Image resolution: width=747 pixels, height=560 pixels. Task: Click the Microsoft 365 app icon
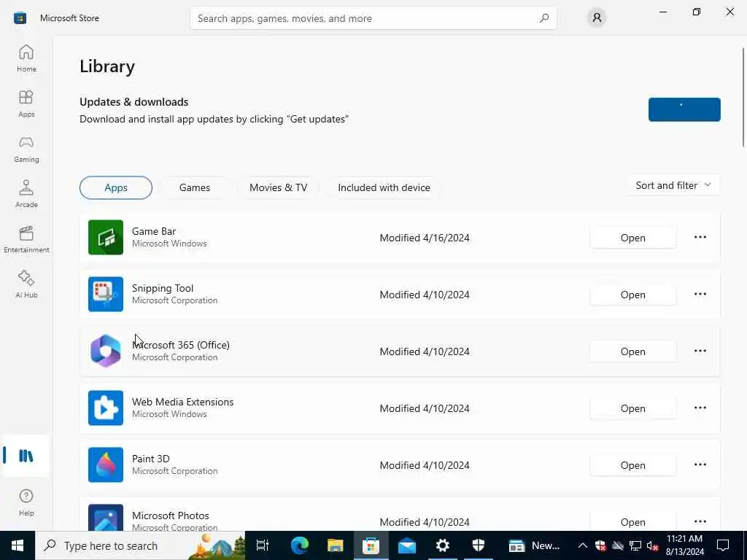[x=106, y=351]
